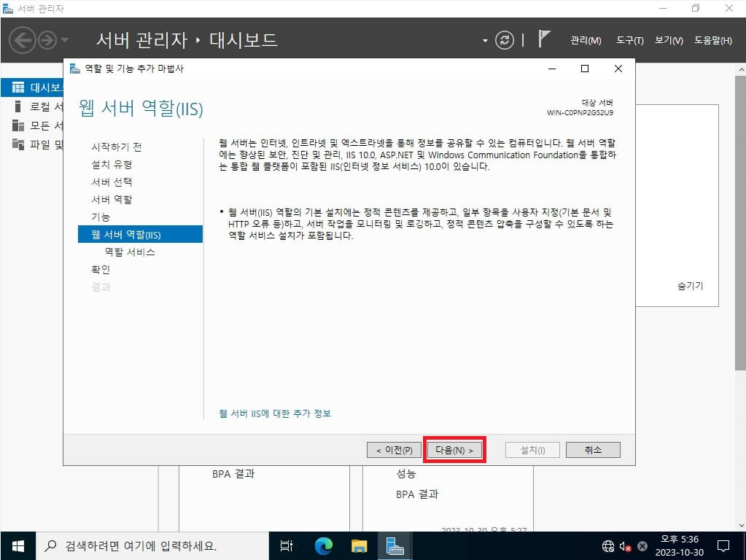Maximize the wizard dialog

(585, 69)
